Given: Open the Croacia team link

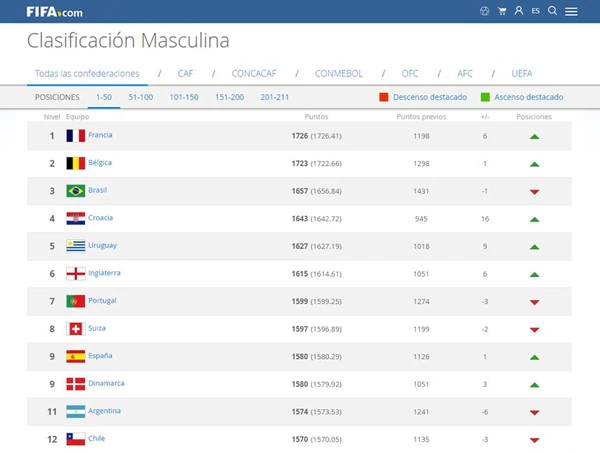Looking at the screenshot, I should click(x=101, y=217).
